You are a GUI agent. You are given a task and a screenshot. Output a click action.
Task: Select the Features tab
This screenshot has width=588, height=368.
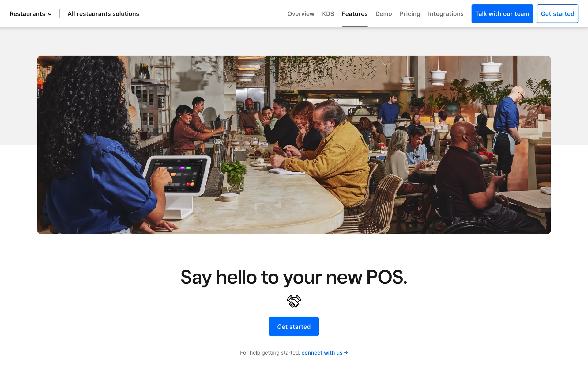point(355,14)
